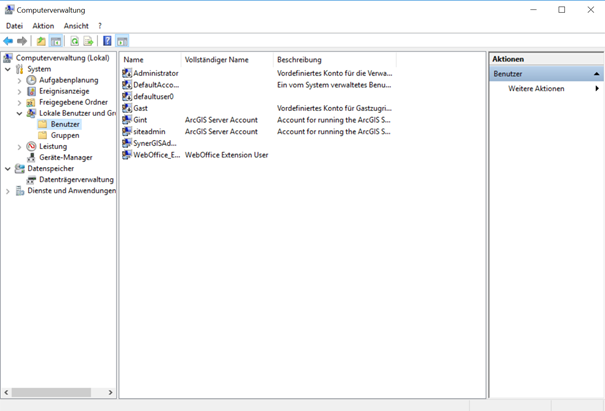This screenshot has width=605, height=411.
Task: Click the DefaultAcco... user account icon
Action: (x=127, y=85)
